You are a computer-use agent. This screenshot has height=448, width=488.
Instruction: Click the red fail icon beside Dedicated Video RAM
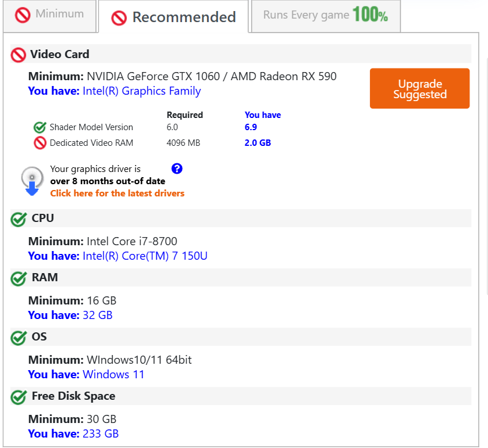click(40, 143)
